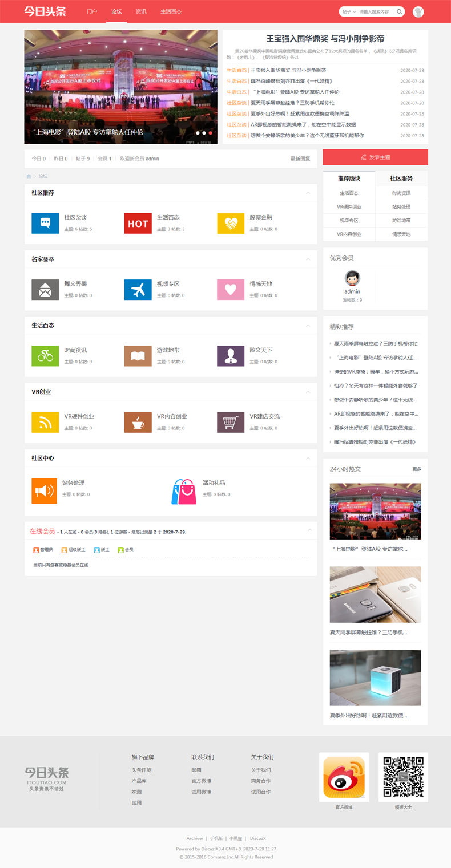The image size is (451, 868).
Task: Open VR硬件创业 in 推荐版块 list
Action: coord(349,206)
